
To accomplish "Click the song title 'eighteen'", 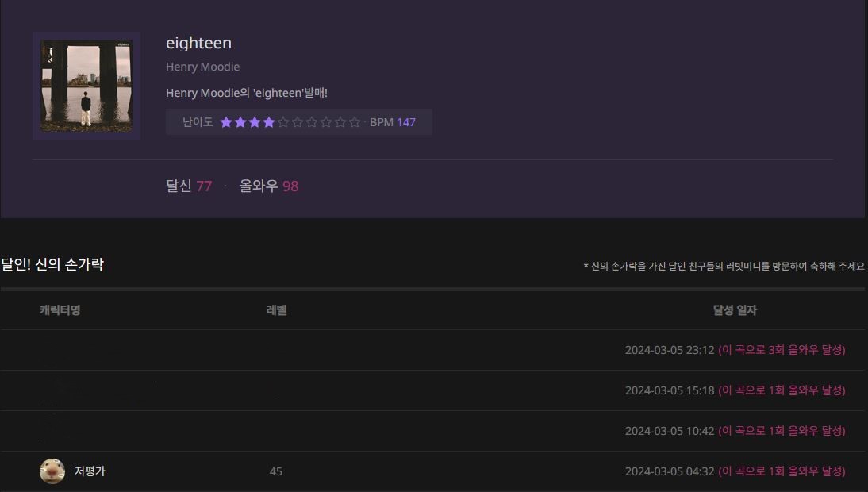I will (x=198, y=43).
